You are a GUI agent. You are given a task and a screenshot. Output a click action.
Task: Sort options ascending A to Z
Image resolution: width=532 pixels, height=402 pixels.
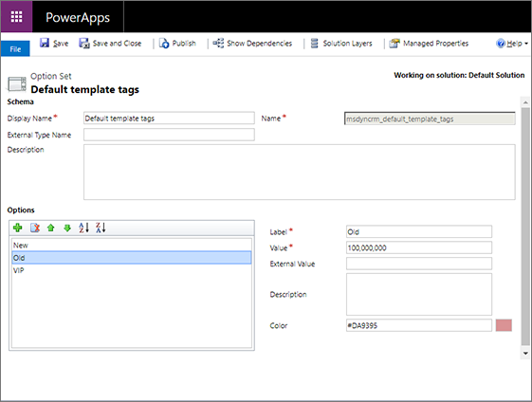(83, 228)
